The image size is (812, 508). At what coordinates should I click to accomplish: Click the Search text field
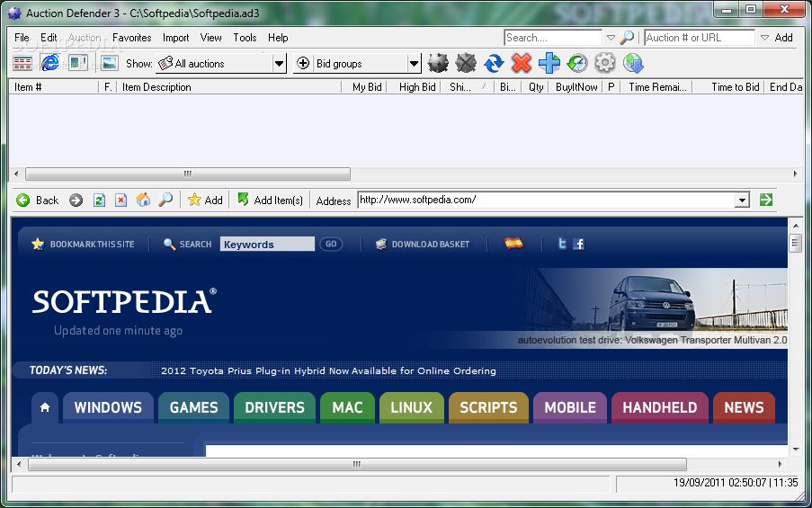552,38
